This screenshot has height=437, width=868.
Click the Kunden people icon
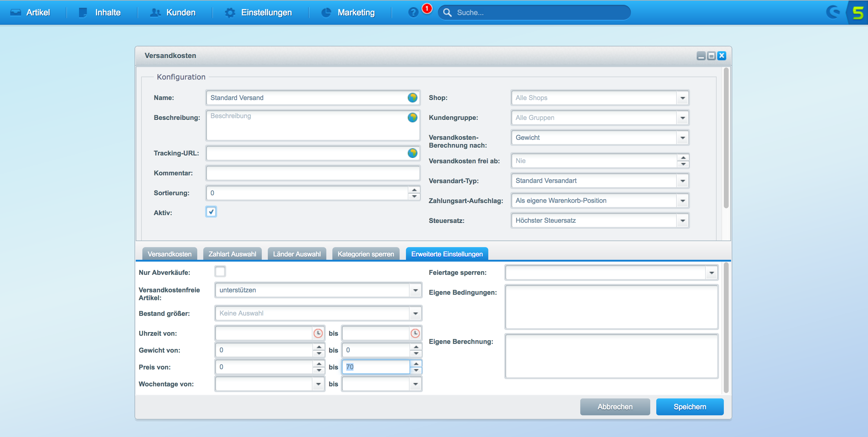coord(155,12)
